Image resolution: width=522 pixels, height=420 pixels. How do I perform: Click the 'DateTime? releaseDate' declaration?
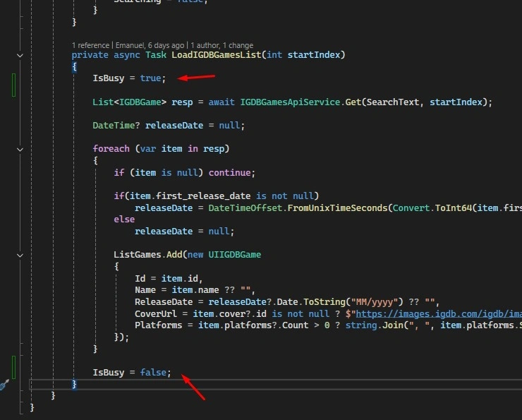[x=148, y=126]
